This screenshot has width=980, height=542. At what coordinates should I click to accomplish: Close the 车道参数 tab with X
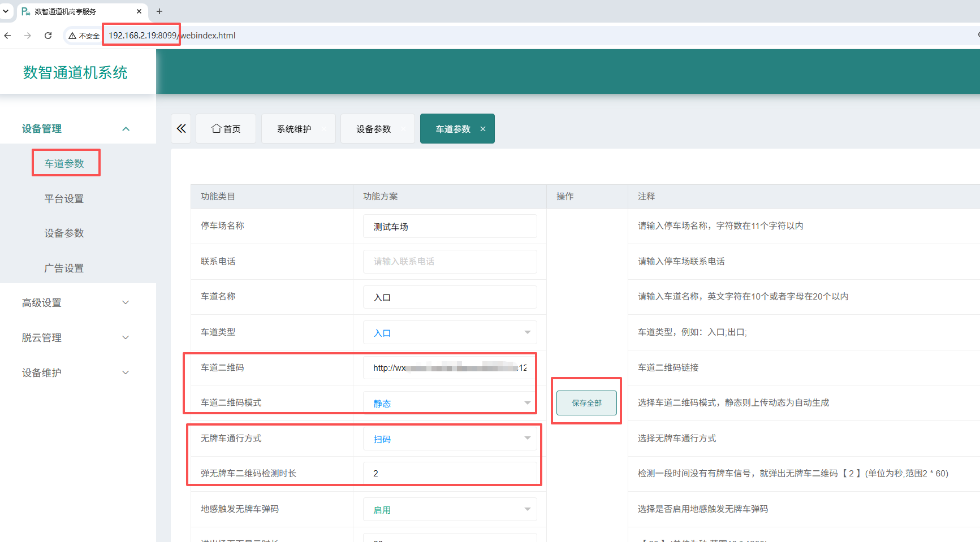pos(483,129)
